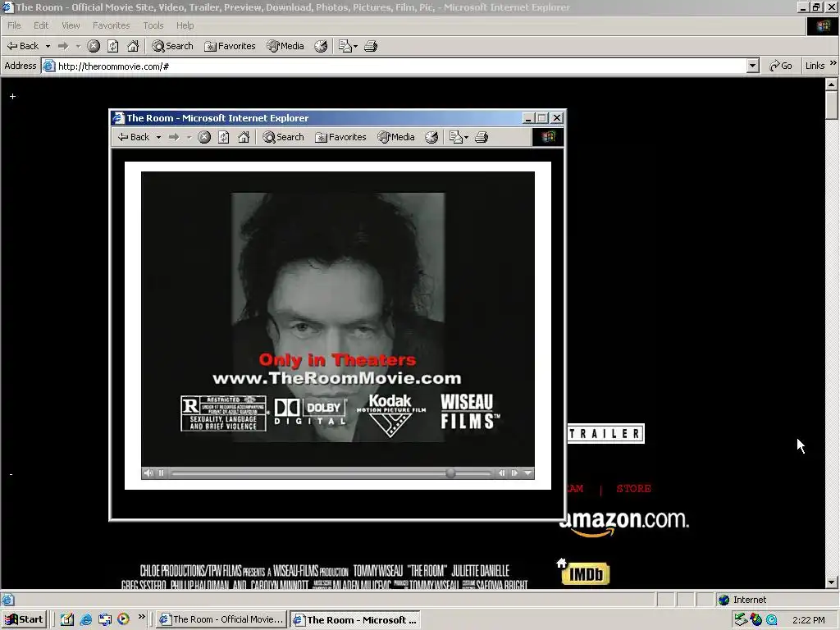The height and width of the screenshot is (630, 840).
Task: Open the IMDb logo link
Action: pos(586,574)
